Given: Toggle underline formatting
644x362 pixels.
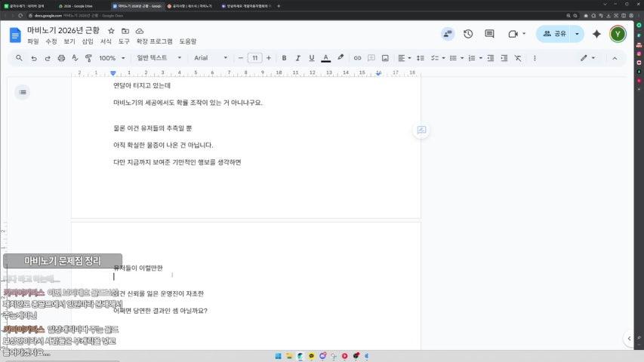Looking at the screenshot, I should (311, 58).
